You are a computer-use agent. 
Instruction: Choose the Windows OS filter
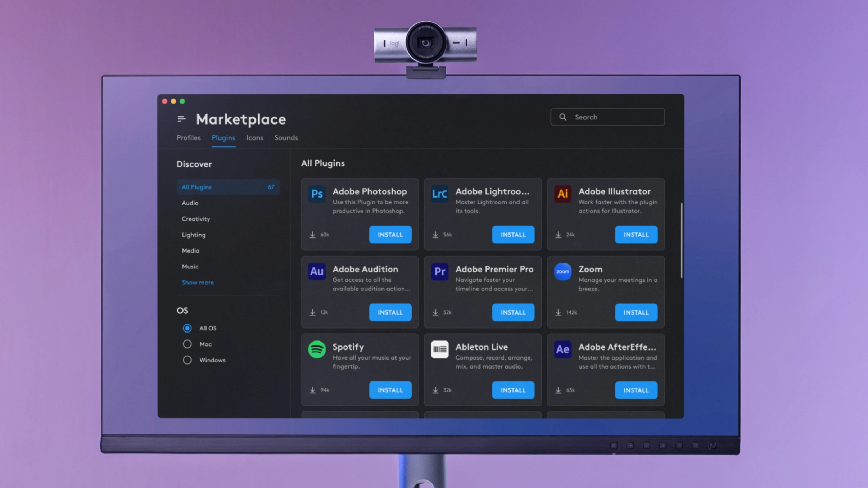(187, 360)
